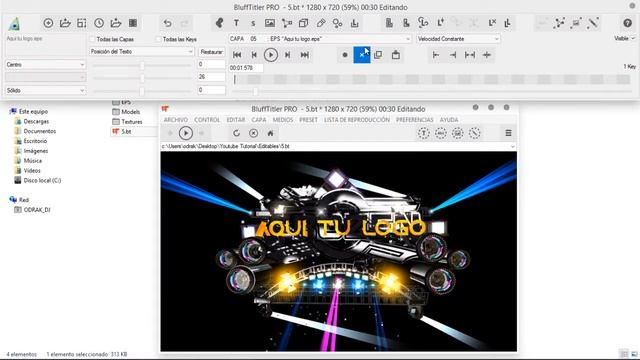Screen dimensions: 640x360
Task: Add a scroller layer with S icon
Action: pos(253,23)
